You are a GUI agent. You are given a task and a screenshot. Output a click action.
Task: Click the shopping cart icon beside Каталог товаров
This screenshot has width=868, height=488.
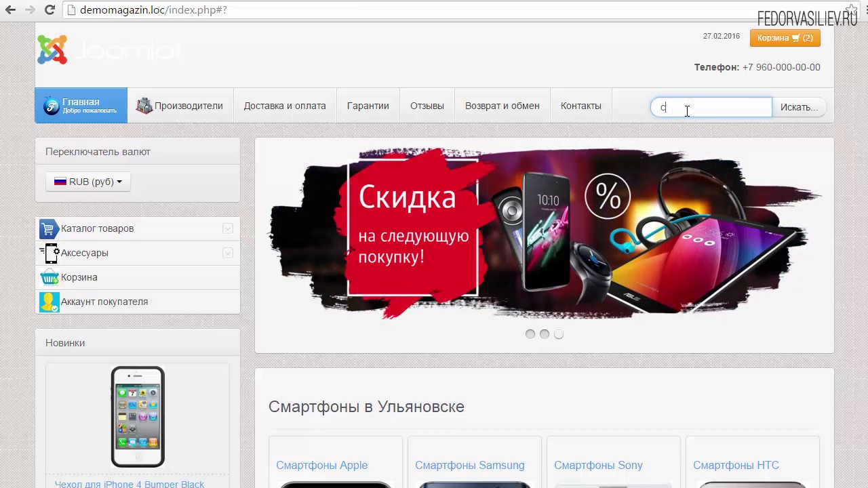[x=49, y=228]
